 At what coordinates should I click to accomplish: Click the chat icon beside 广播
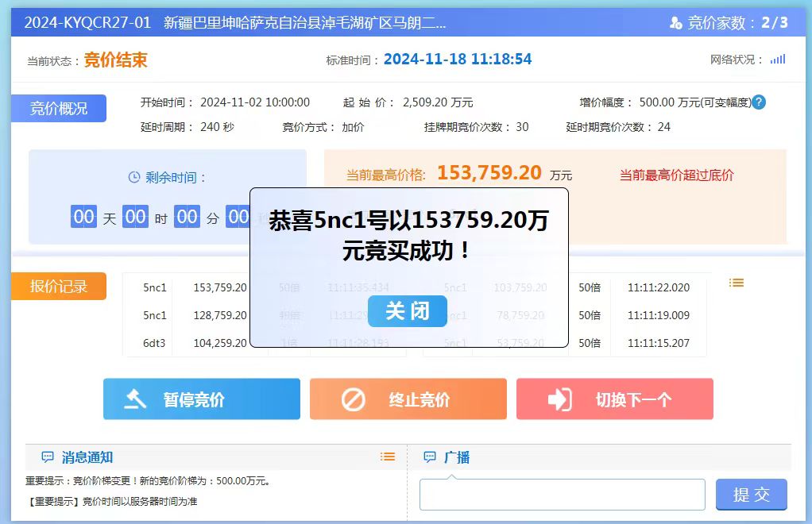pos(430,457)
